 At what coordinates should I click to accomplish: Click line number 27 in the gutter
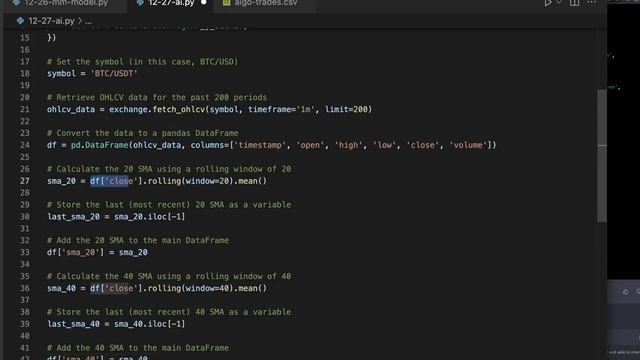pos(25,181)
